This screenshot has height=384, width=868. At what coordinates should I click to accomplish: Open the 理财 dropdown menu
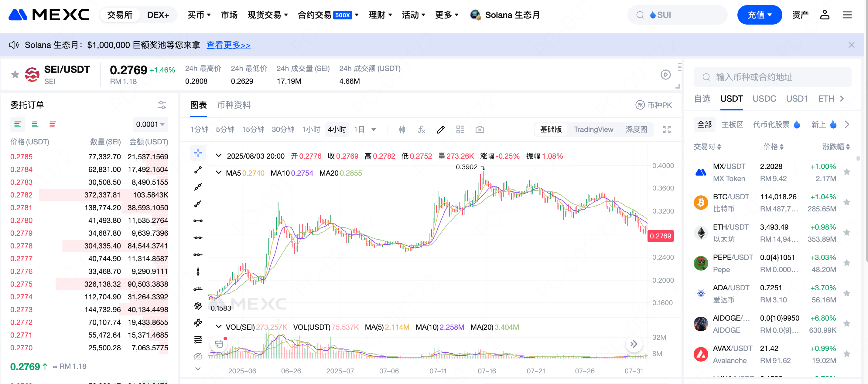coord(381,15)
